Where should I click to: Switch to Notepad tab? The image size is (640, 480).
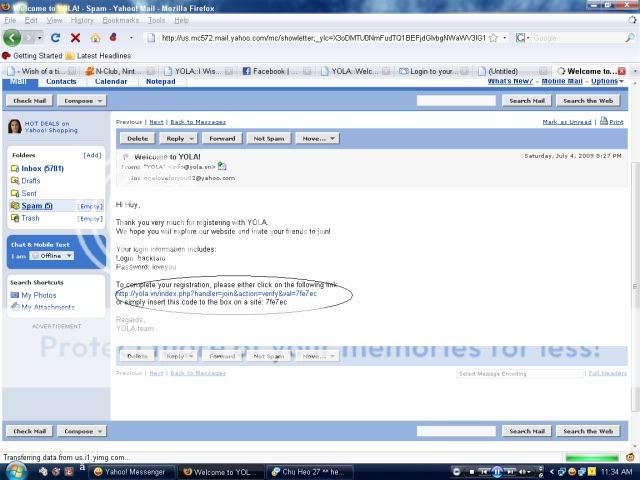tap(161, 82)
